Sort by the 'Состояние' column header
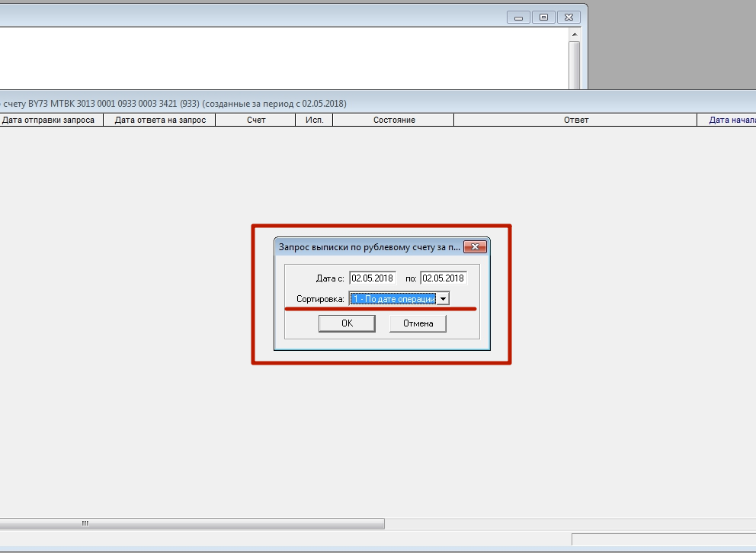 point(394,121)
